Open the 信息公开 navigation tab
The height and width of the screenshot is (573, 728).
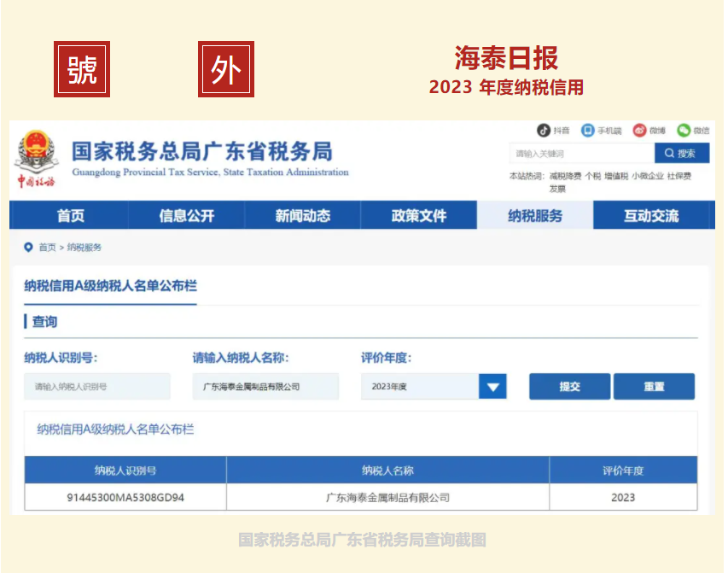click(x=187, y=216)
